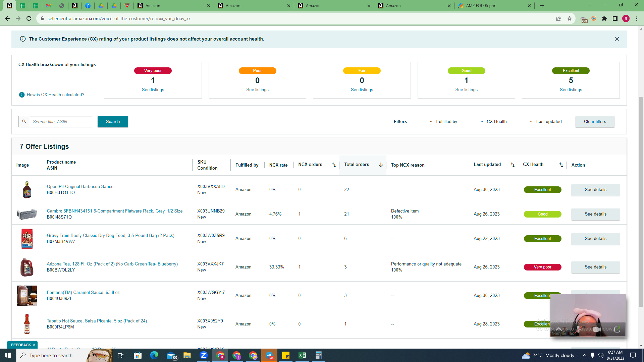Open Excel from the taskbar

click(302, 355)
